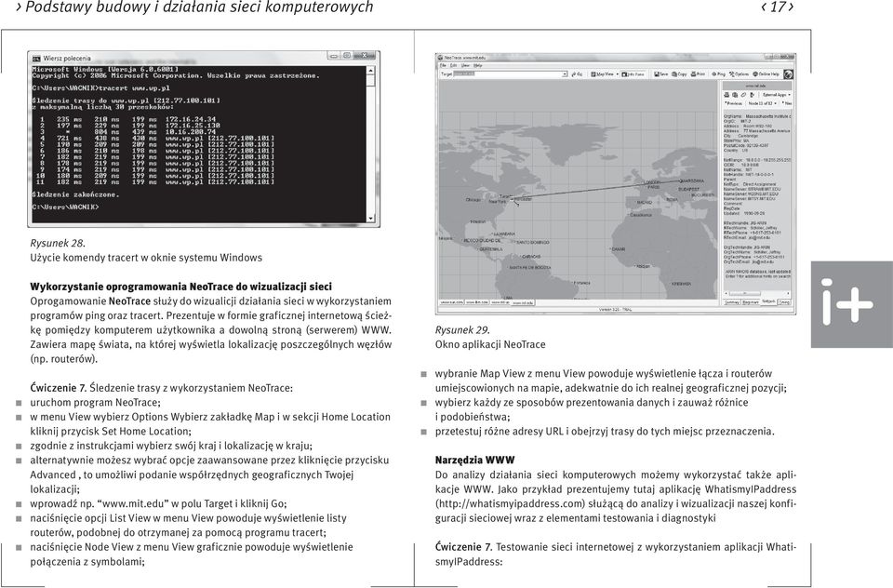
Task: Click the New York label on the map
Action: pyautogui.click(x=498, y=202)
